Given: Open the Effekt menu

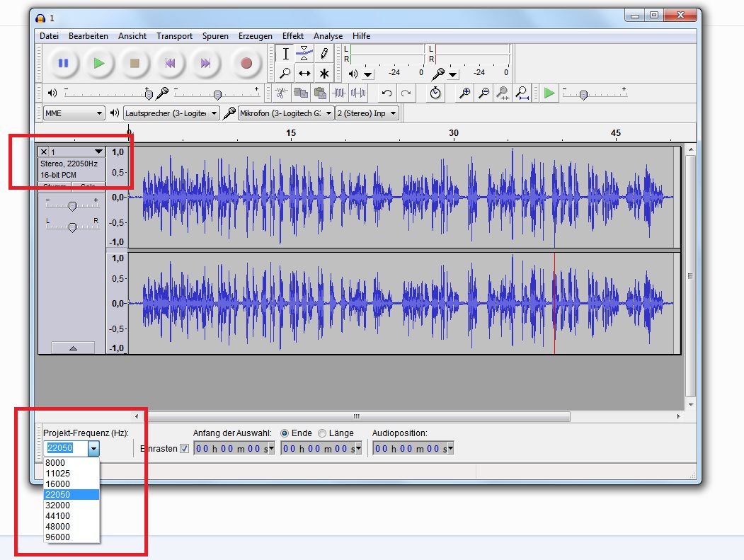Looking at the screenshot, I should tap(292, 36).
